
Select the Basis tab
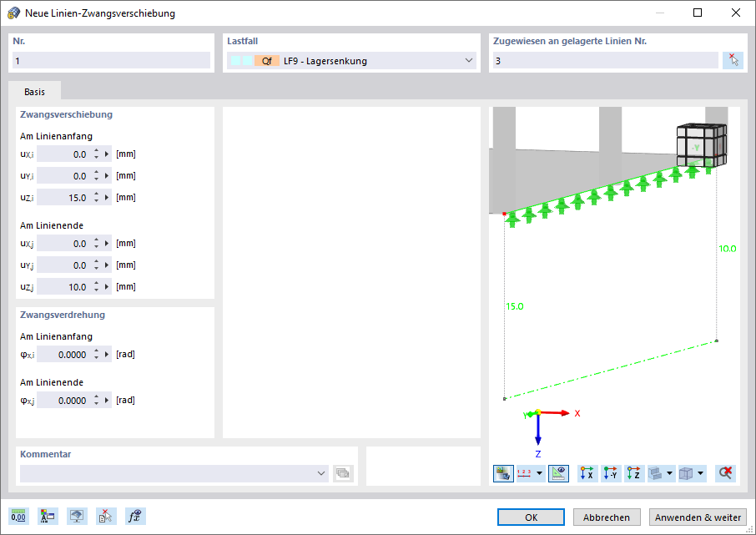(35, 92)
